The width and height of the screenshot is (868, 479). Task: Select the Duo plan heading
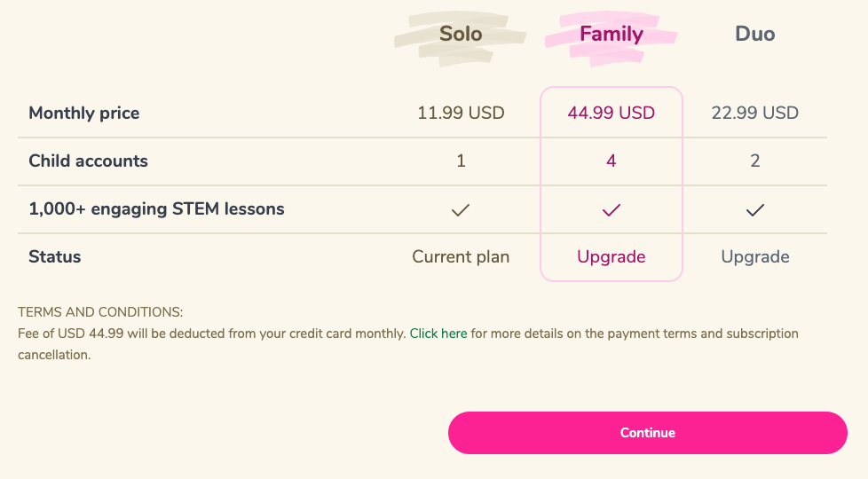coord(755,35)
